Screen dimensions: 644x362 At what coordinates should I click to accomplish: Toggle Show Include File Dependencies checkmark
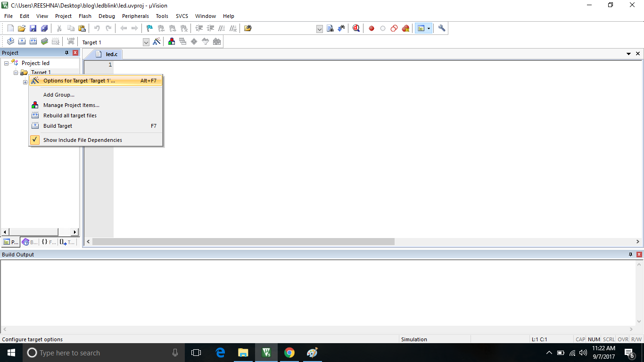pyautogui.click(x=35, y=140)
